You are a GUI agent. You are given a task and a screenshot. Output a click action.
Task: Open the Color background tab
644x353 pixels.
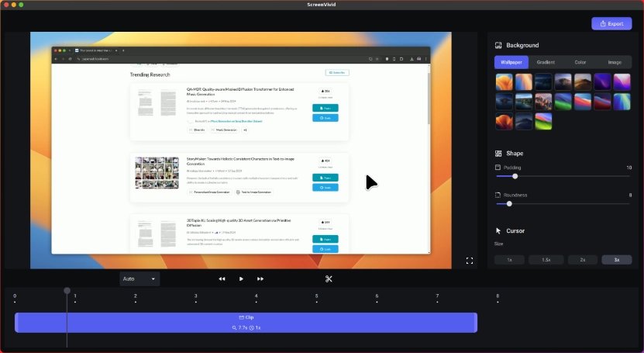580,62
